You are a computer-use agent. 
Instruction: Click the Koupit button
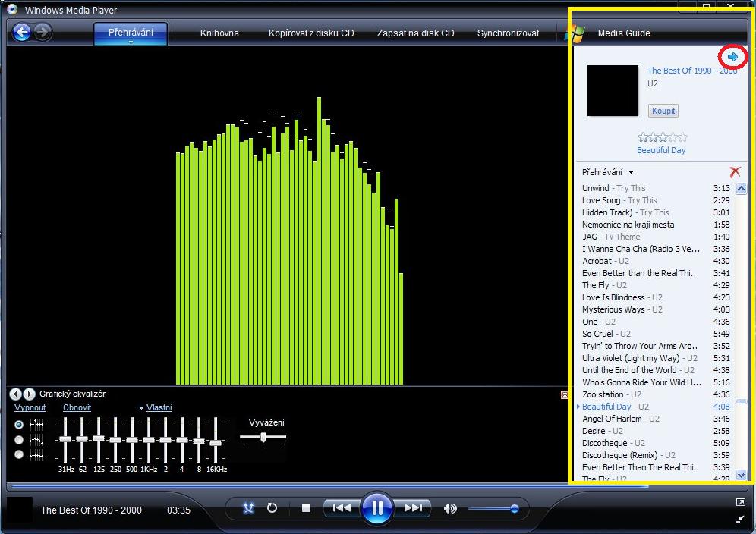663,111
